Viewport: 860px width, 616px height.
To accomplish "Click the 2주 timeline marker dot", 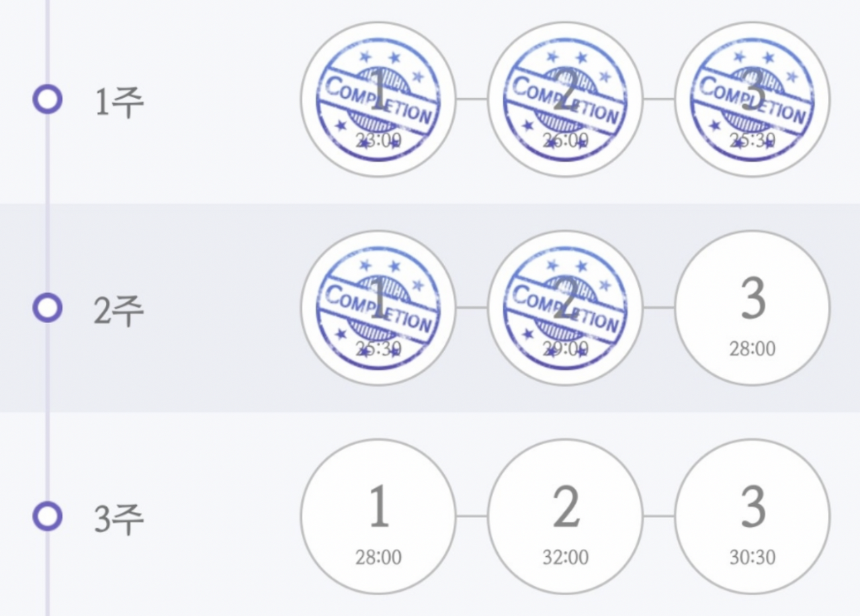I will [48, 308].
